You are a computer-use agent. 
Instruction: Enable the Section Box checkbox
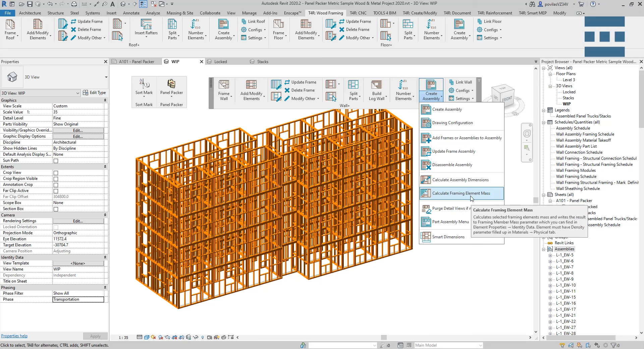pyautogui.click(x=56, y=209)
